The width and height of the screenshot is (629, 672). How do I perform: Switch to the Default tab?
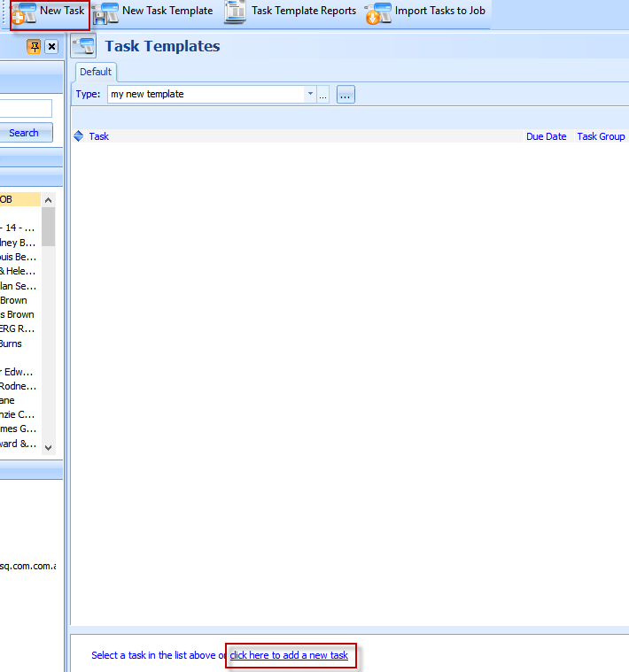point(96,72)
